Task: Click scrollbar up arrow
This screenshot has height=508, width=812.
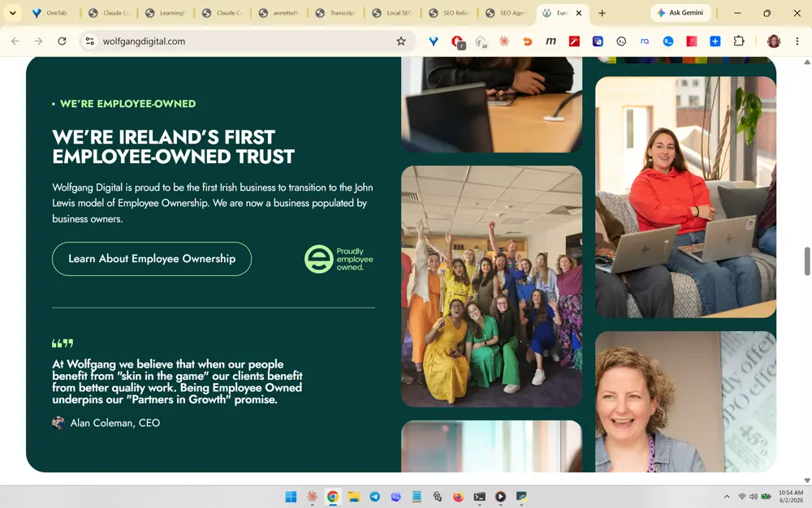Action: pos(807,62)
